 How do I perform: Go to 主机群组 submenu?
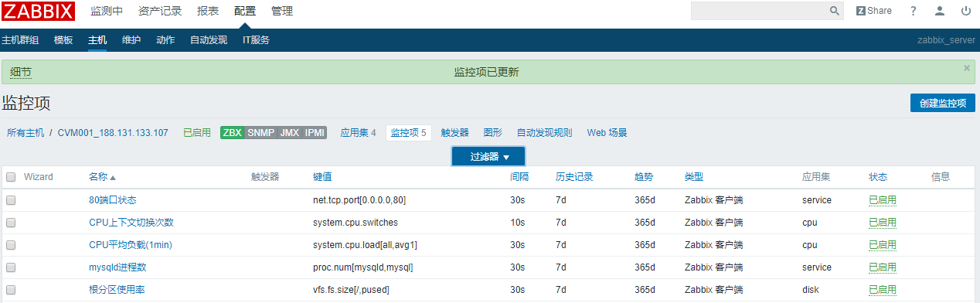[20, 40]
